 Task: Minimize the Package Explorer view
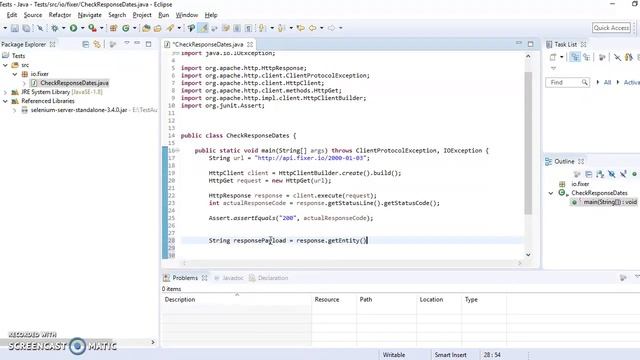pyautogui.click(x=137, y=43)
